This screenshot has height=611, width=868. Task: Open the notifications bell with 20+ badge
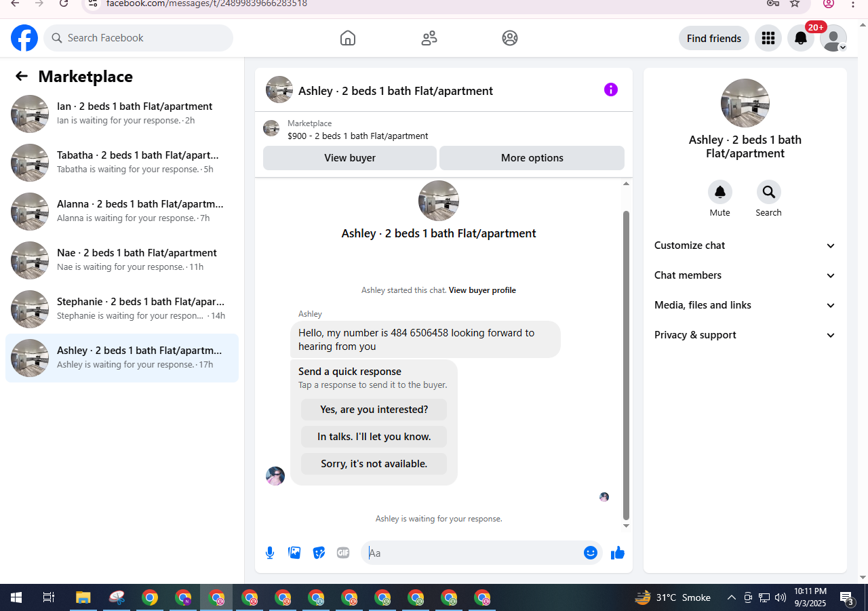[x=801, y=38]
